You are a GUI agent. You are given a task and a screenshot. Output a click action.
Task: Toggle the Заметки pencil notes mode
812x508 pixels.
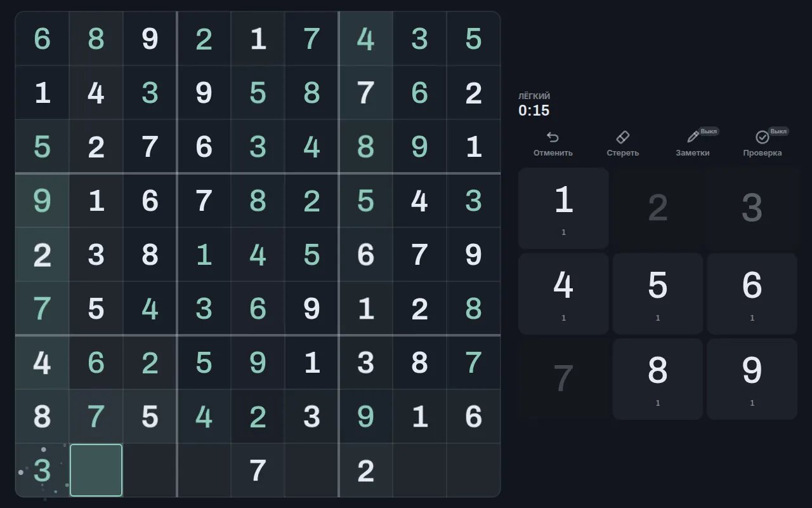coord(693,137)
